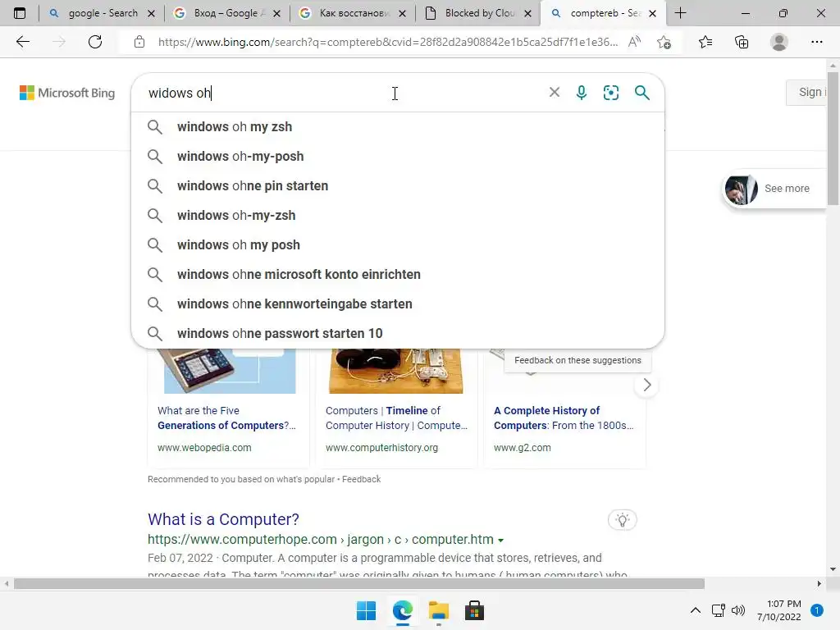Open the notification badge icon

[x=817, y=610]
